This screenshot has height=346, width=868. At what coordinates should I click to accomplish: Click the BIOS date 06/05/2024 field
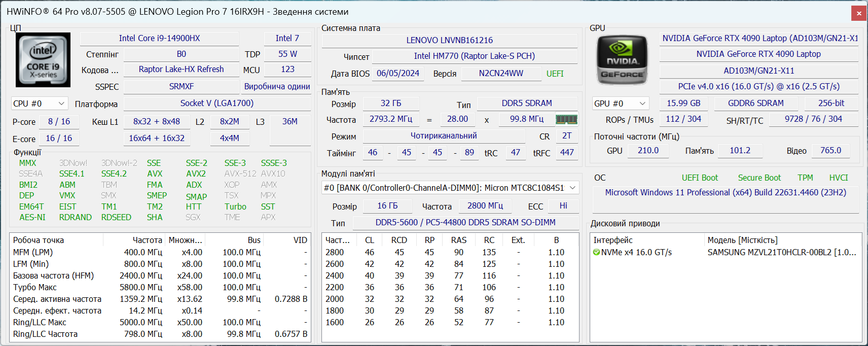(397, 74)
